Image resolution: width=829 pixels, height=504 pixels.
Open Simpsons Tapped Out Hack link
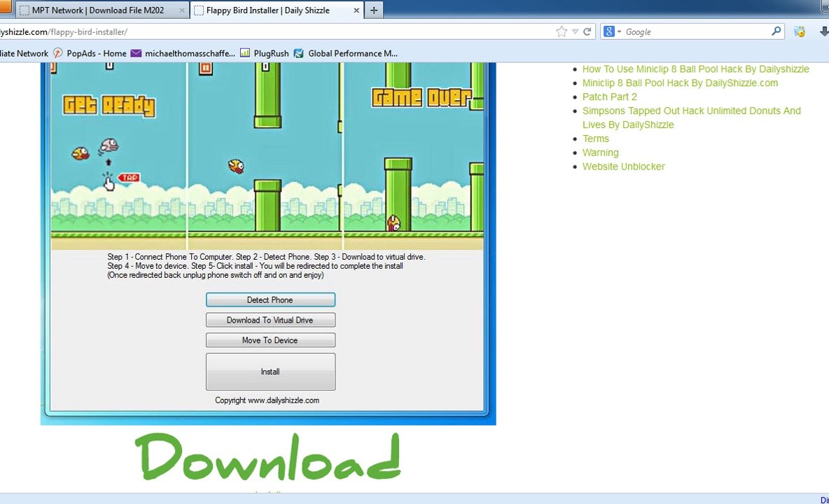[691, 118]
